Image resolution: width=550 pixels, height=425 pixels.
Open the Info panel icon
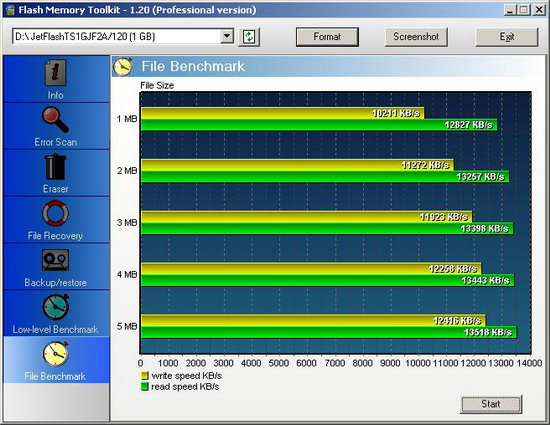pos(55,73)
